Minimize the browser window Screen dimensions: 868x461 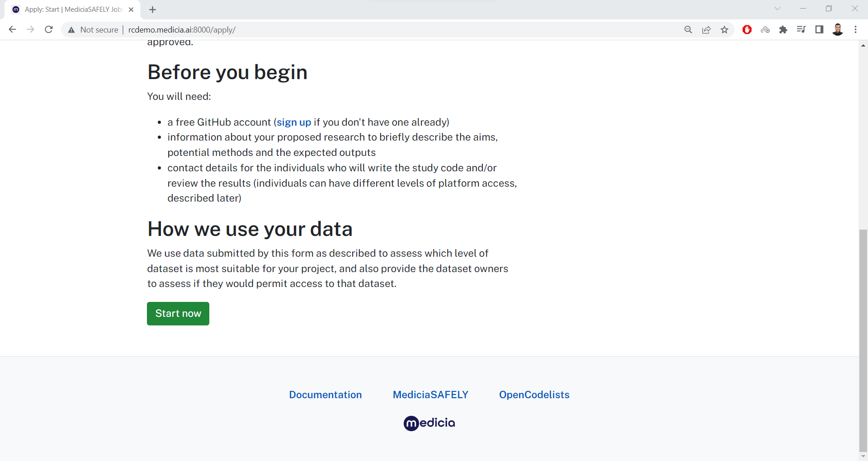pos(803,9)
